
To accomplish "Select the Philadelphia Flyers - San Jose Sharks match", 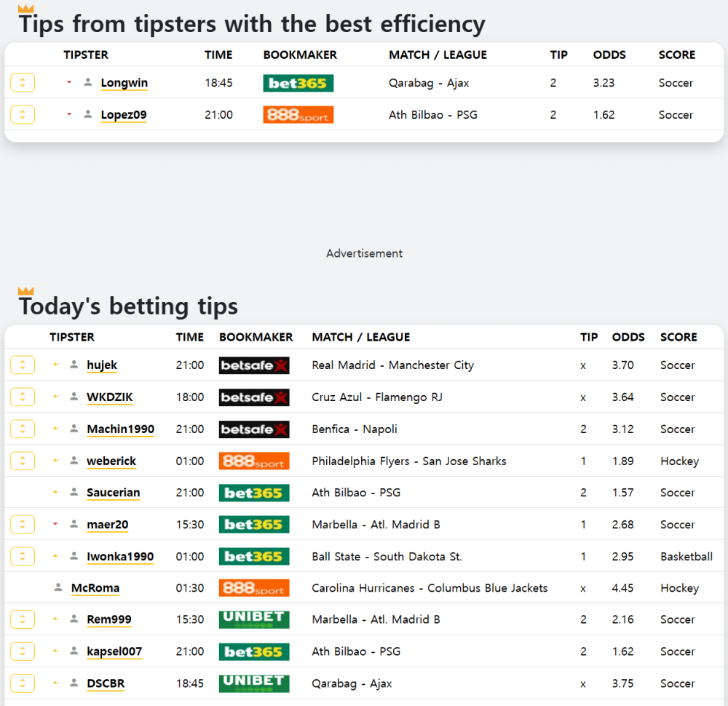I will point(408,461).
